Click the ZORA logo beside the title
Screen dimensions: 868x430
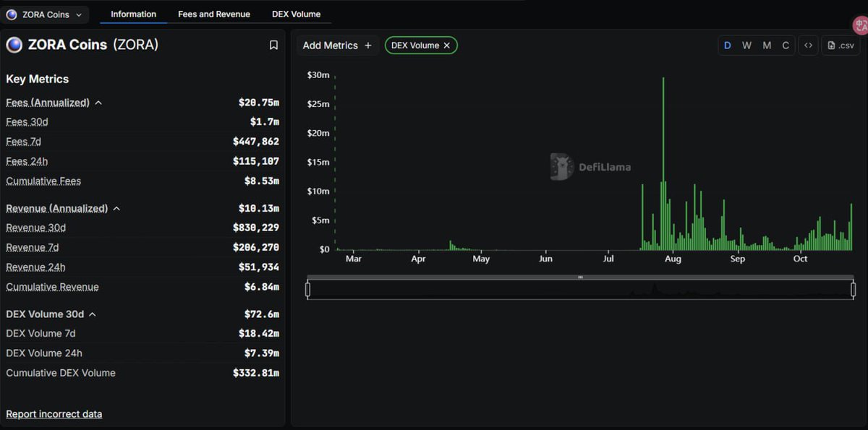[14, 45]
